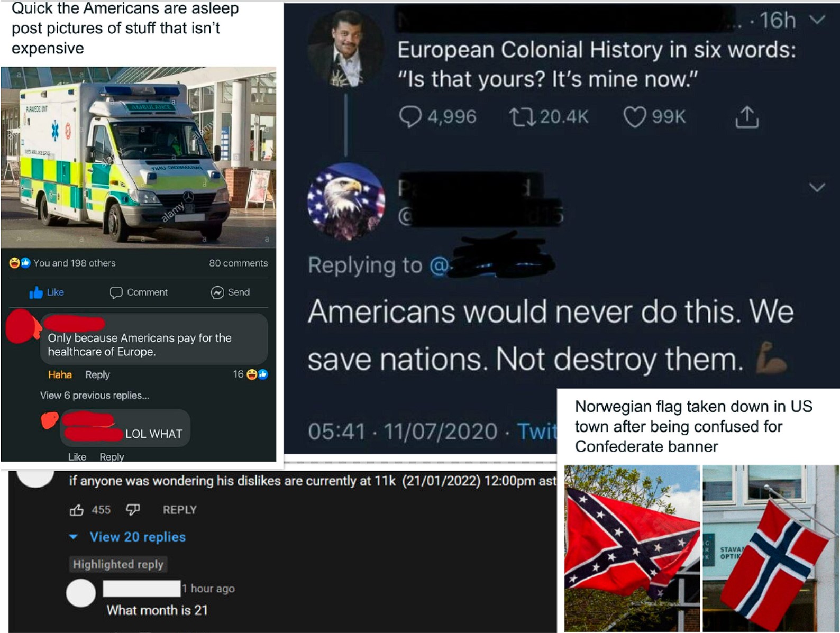The image size is (840, 633).
Task: Toggle the blue Like thumb on the ambulance post
Action: click(36, 292)
